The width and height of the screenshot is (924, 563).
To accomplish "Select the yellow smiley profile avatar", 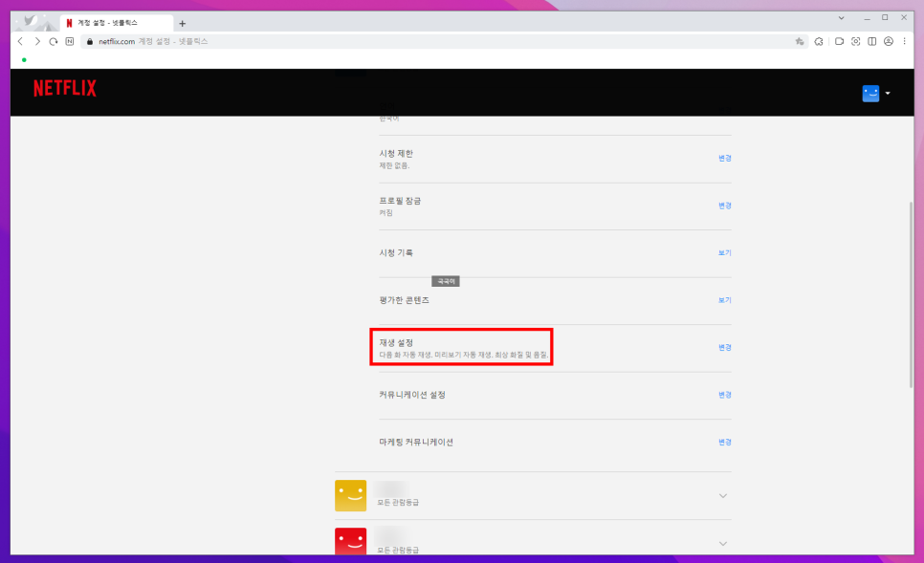I will coord(351,495).
